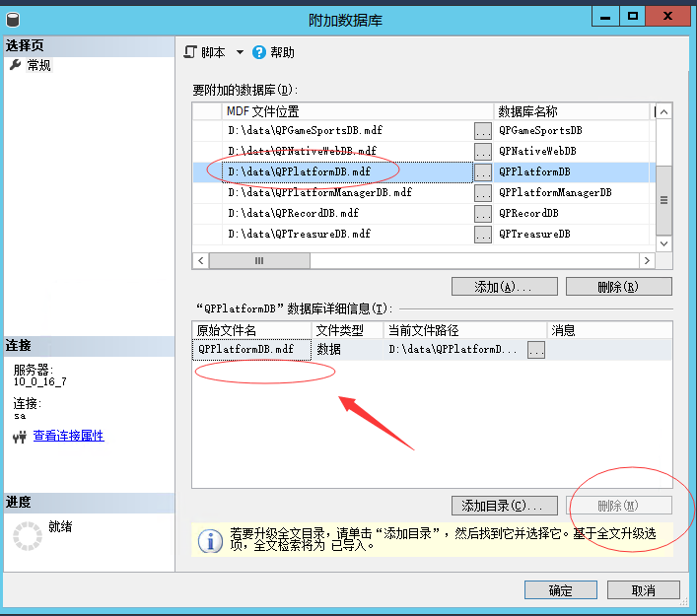Click the 添加目录(C)... button
Screen dimensions: 697x616
(505, 506)
